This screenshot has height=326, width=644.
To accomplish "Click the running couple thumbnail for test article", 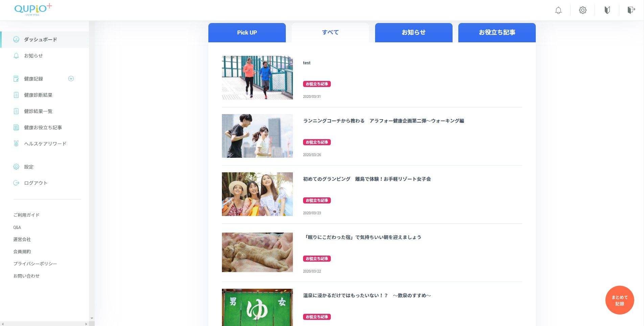I will [x=257, y=78].
